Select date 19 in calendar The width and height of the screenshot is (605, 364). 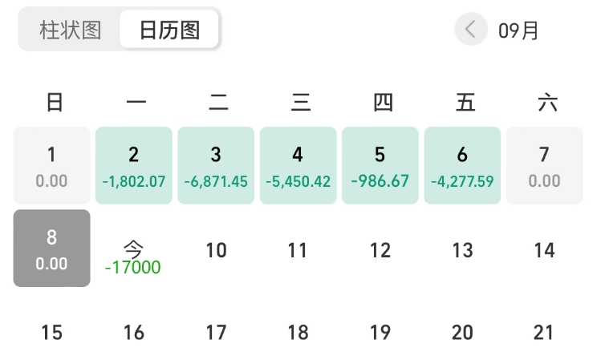380,333
